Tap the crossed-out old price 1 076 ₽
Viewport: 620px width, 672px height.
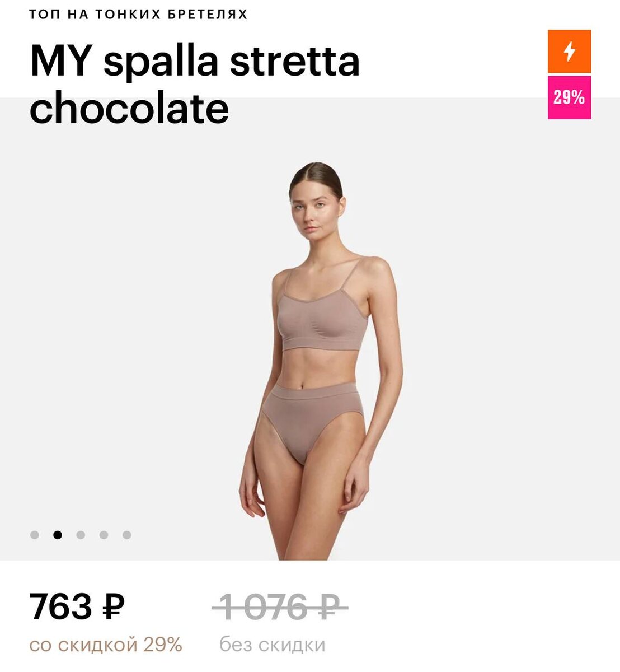click(x=280, y=606)
